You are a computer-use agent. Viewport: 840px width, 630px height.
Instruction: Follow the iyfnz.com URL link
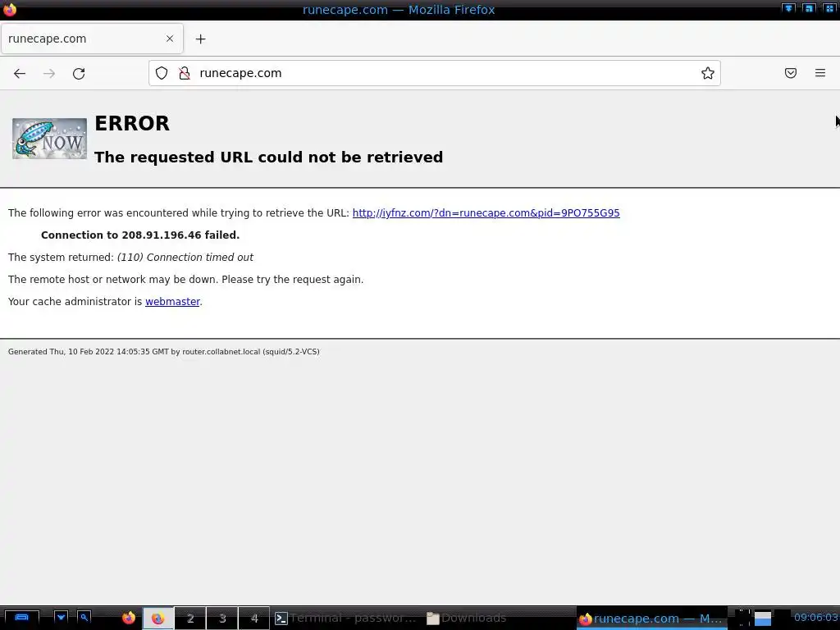pos(486,213)
